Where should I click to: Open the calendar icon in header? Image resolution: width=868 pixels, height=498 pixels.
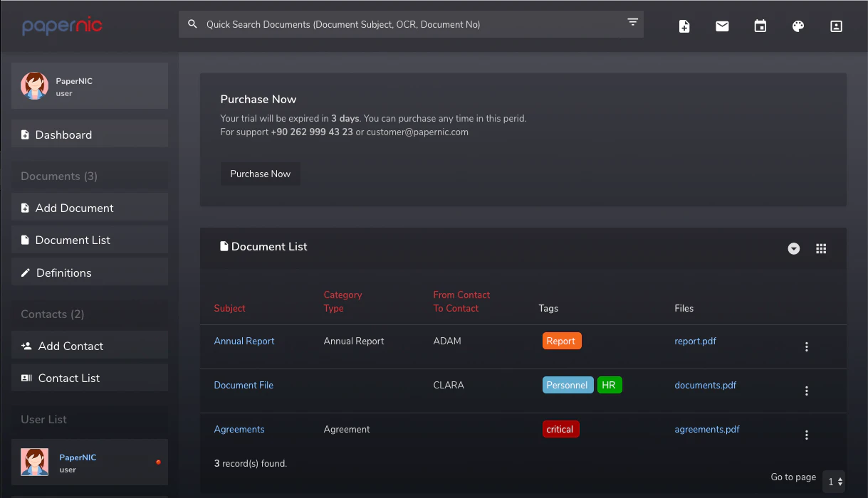[760, 26]
